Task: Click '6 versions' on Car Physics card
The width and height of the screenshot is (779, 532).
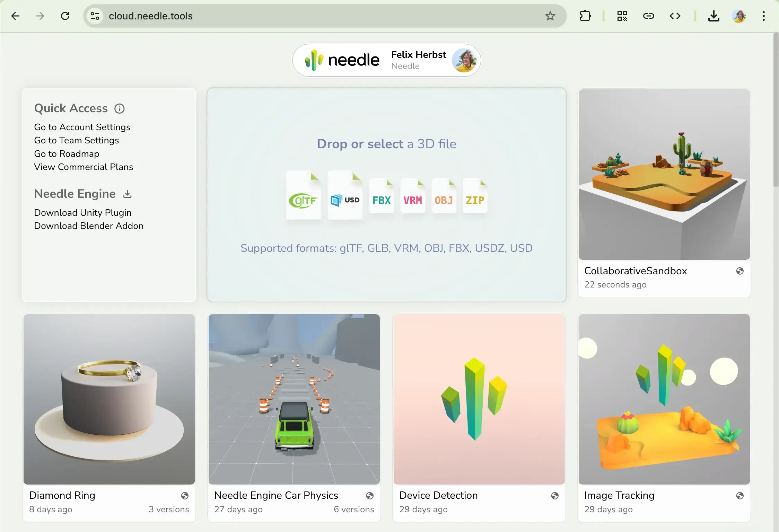Action: click(x=354, y=509)
